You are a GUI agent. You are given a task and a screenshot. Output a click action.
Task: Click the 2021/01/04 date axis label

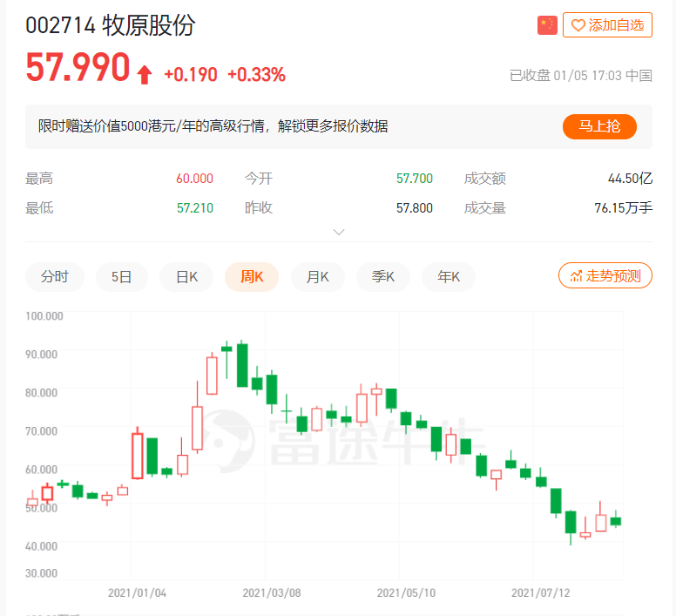137,593
